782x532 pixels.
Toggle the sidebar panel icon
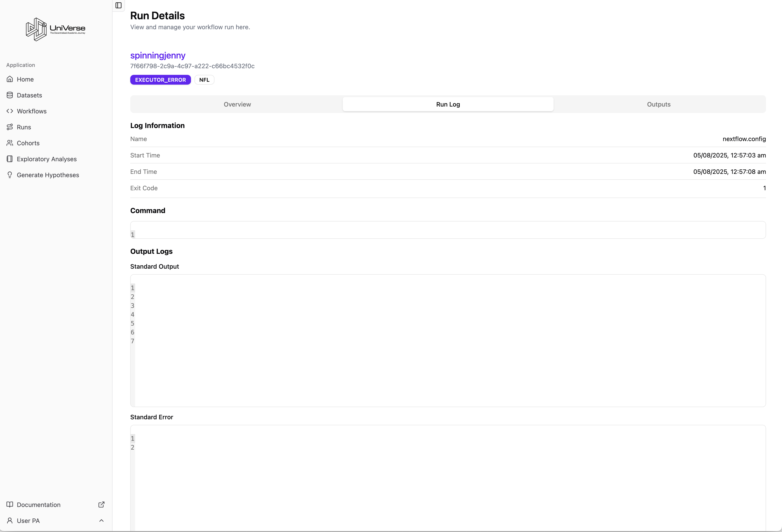coord(119,5)
